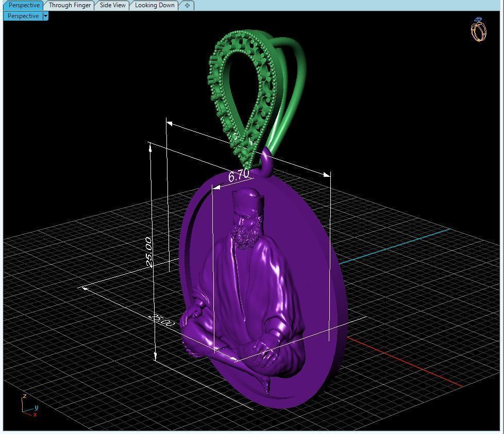
Task: Select the 6.70 dimension text
Action: 239,176
